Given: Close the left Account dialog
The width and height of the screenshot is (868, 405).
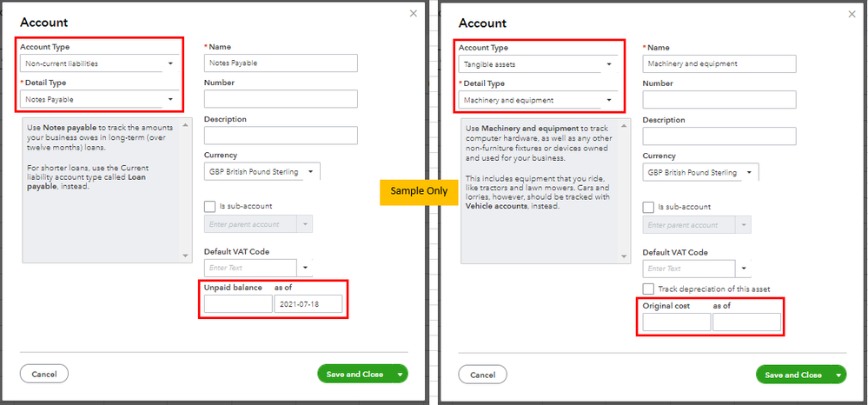Looking at the screenshot, I should [413, 14].
